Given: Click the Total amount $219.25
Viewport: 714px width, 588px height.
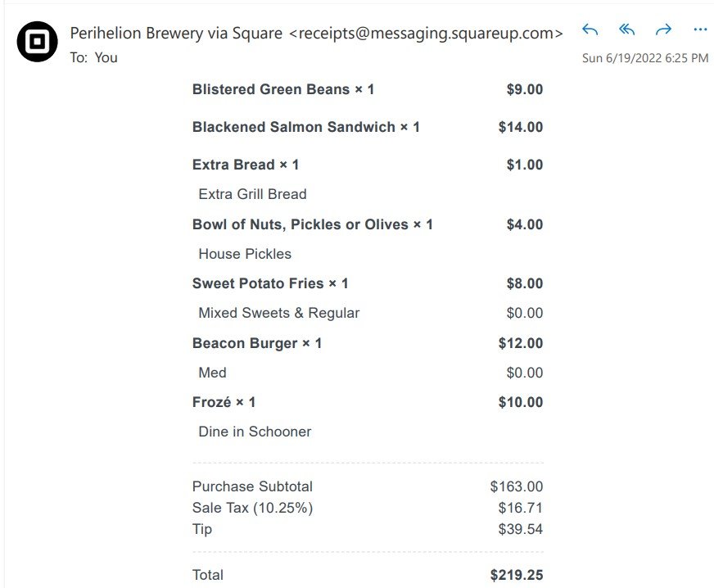Looking at the screenshot, I should click(516, 575).
